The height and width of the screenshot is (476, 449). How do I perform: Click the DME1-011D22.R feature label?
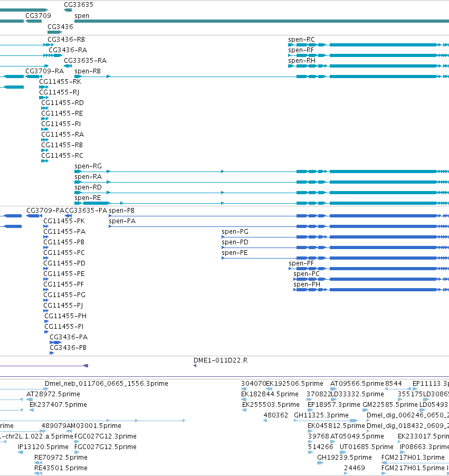(221, 360)
